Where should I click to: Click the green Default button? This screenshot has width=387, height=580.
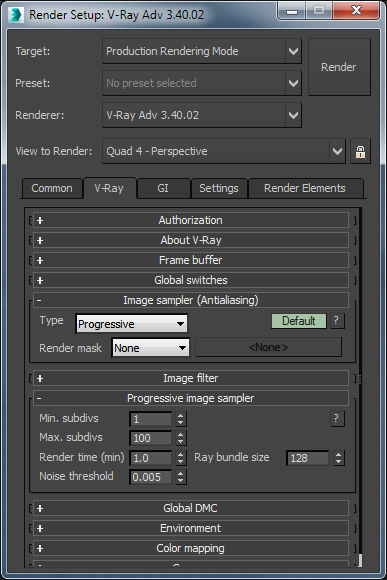[299, 321]
